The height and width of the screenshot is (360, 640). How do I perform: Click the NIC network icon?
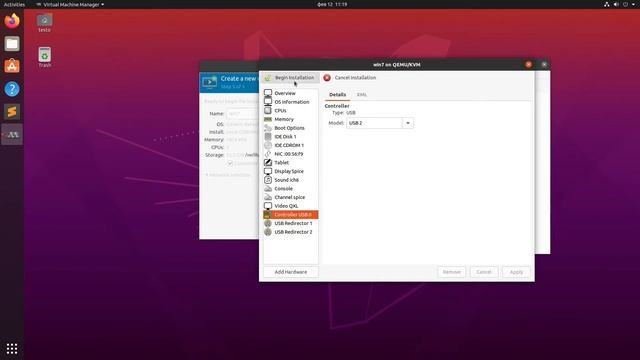click(x=268, y=154)
